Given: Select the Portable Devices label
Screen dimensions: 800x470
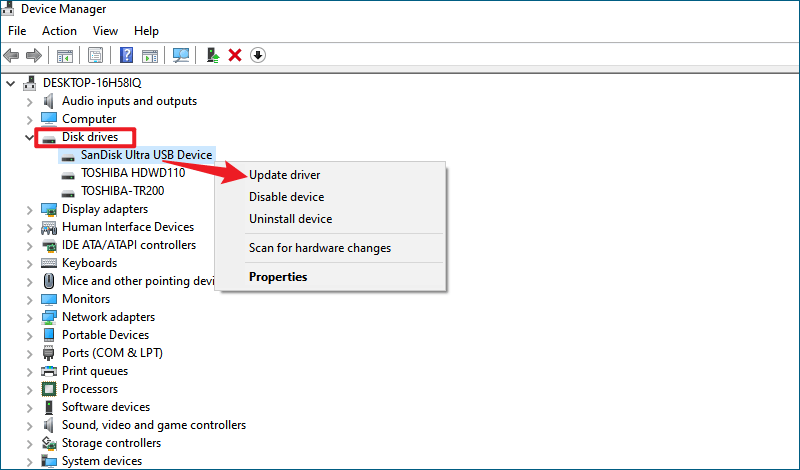Looking at the screenshot, I should pos(105,335).
